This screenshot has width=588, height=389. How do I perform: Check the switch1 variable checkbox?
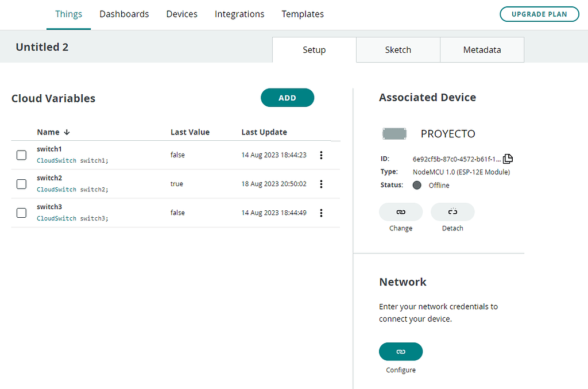[21, 155]
